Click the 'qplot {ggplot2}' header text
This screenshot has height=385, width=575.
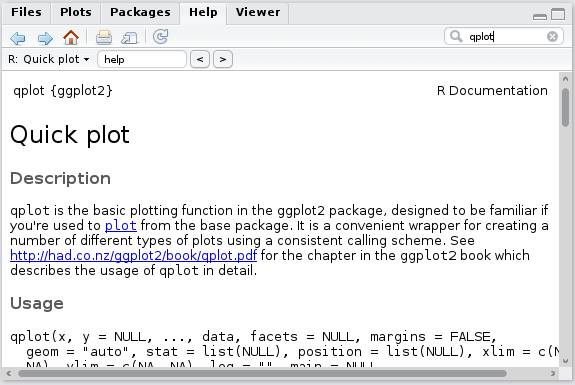coord(63,91)
